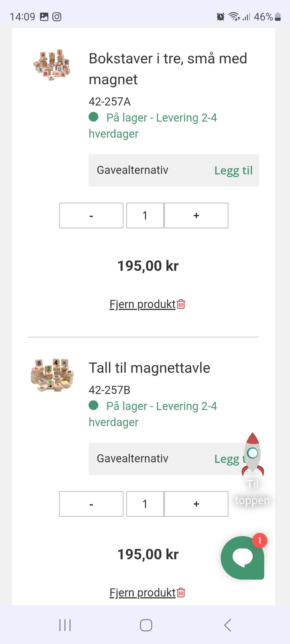The image size is (290, 644).
Task: Click 'Fjern produkt' link for Bokstaver
Action: (142, 304)
